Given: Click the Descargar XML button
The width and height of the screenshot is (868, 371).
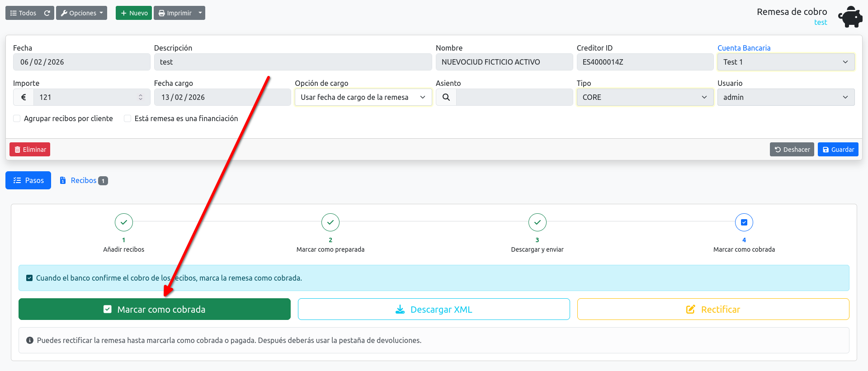Looking at the screenshot, I should 434,309.
